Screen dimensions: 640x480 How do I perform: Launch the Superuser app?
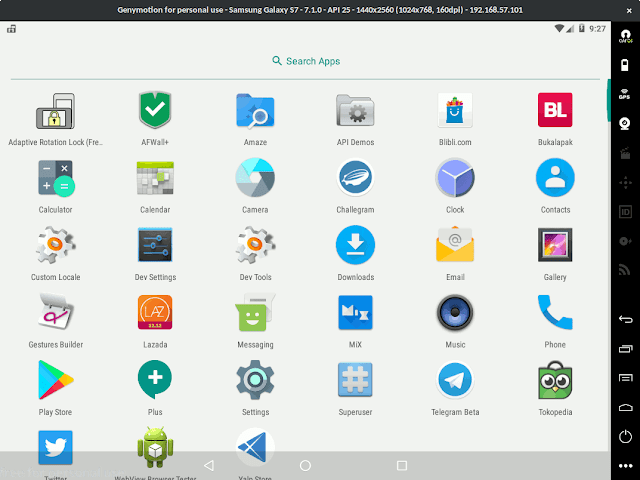click(x=355, y=380)
